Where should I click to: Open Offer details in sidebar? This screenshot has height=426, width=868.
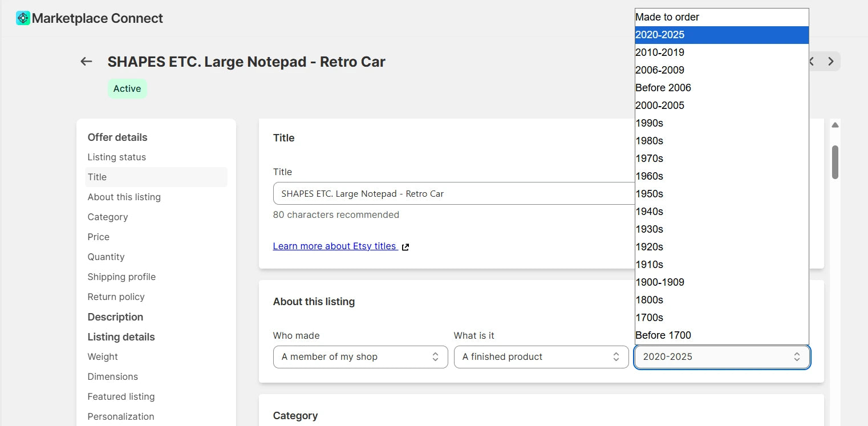(117, 137)
